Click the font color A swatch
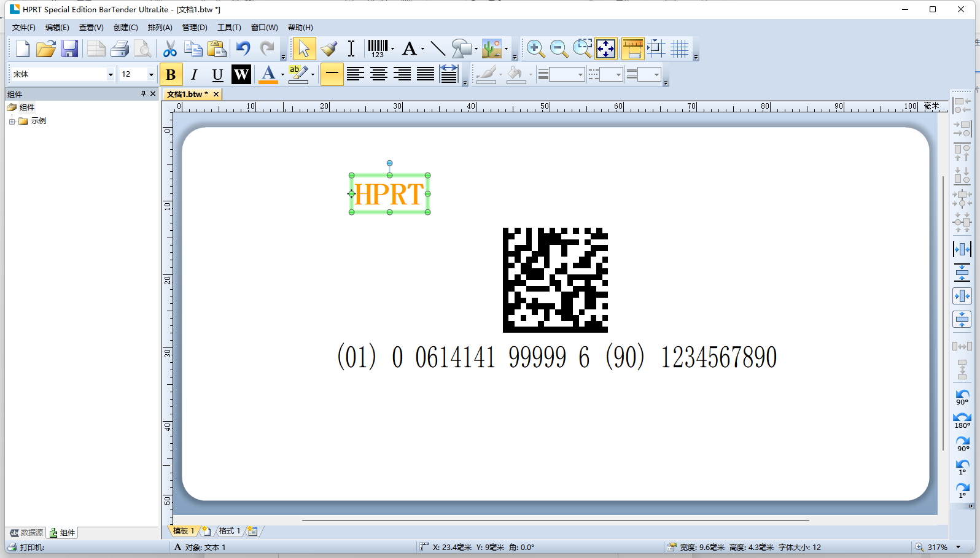Image resolution: width=980 pixels, height=558 pixels. click(268, 74)
